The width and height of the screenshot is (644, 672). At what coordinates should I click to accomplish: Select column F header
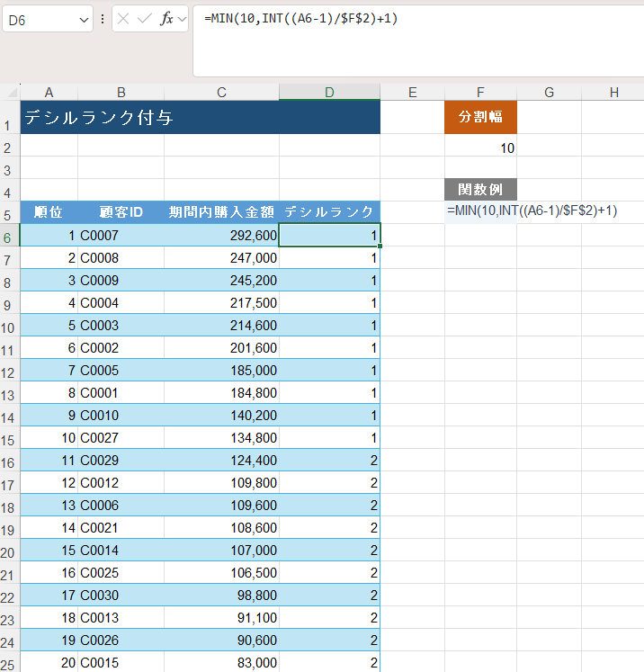[480, 92]
